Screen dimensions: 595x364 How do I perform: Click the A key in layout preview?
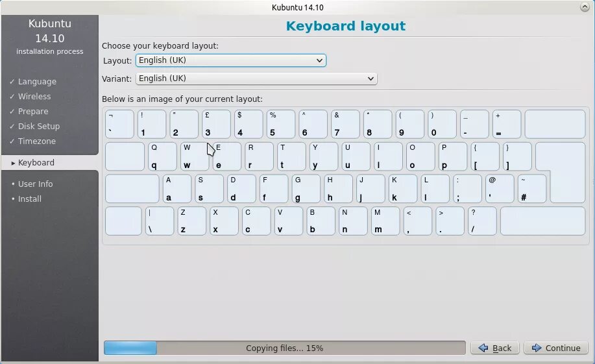tap(177, 189)
